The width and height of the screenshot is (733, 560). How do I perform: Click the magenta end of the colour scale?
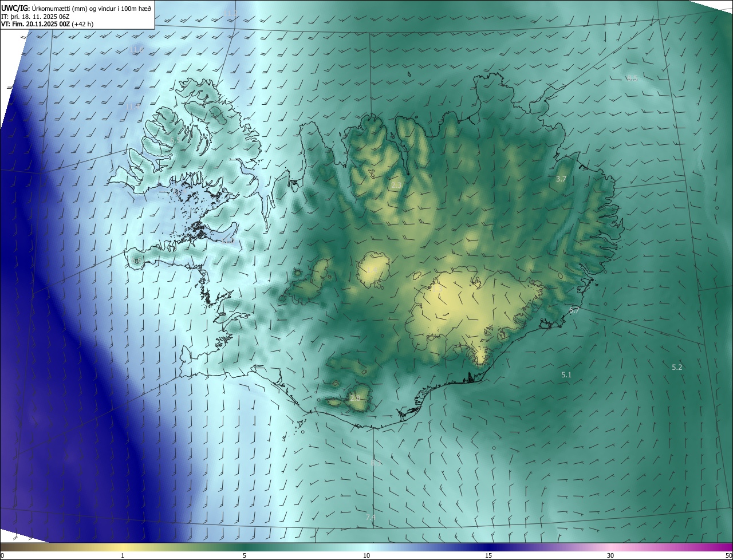(x=726, y=547)
